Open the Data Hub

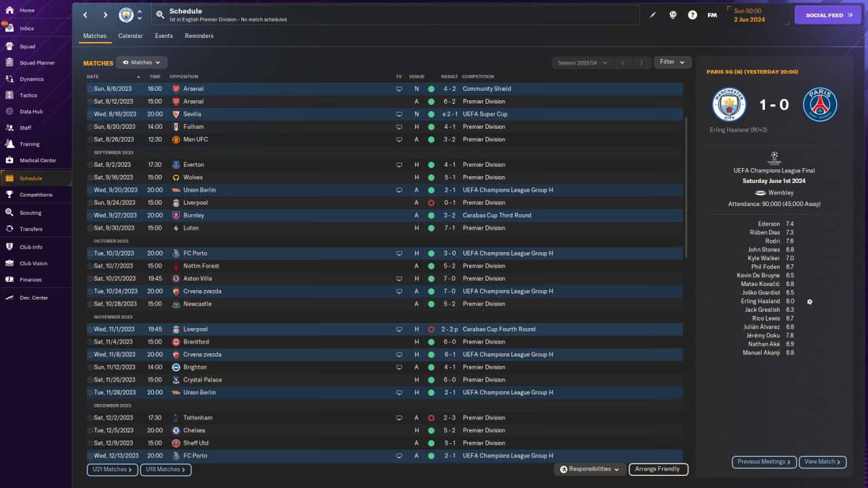click(31, 112)
